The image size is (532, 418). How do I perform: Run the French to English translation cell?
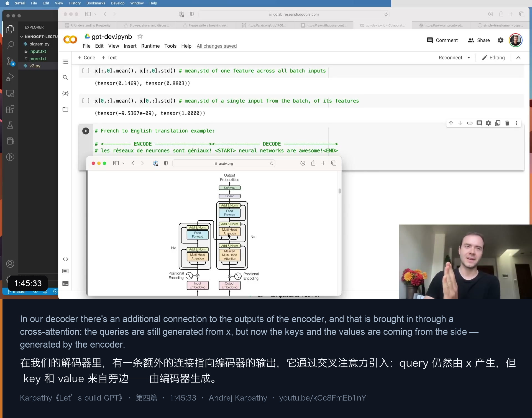(x=86, y=131)
